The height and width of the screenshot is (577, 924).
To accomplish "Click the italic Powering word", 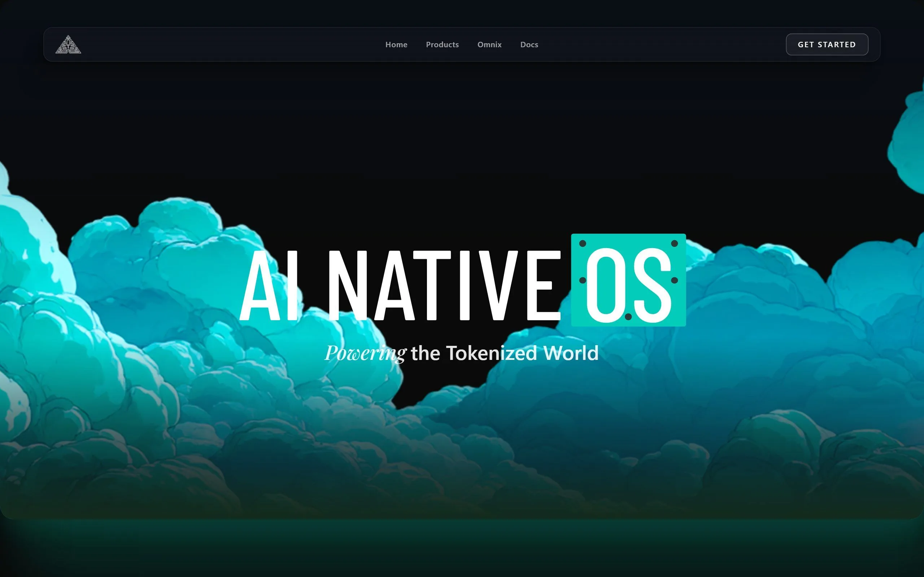I will point(365,353).
